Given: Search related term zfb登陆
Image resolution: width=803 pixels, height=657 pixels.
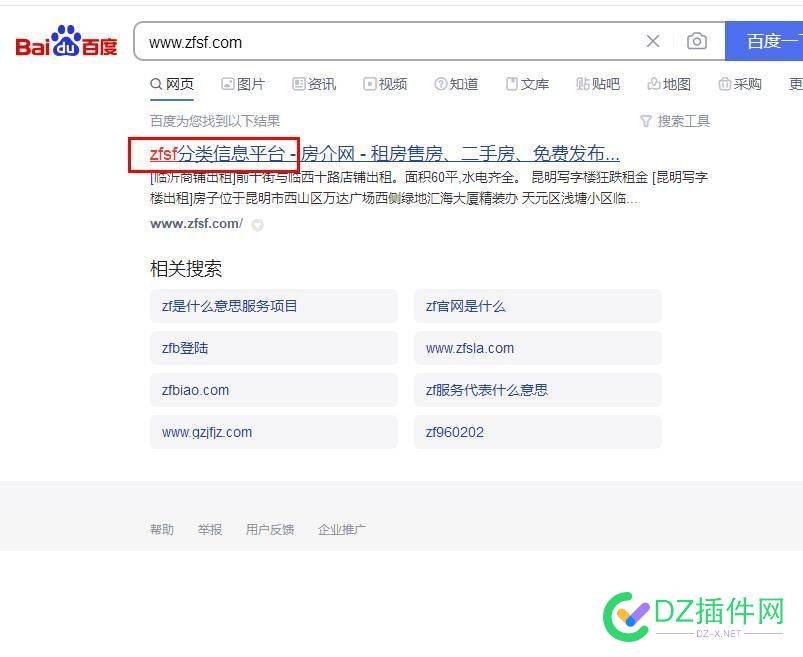Looking at the screenshot, I should [274, 348].
